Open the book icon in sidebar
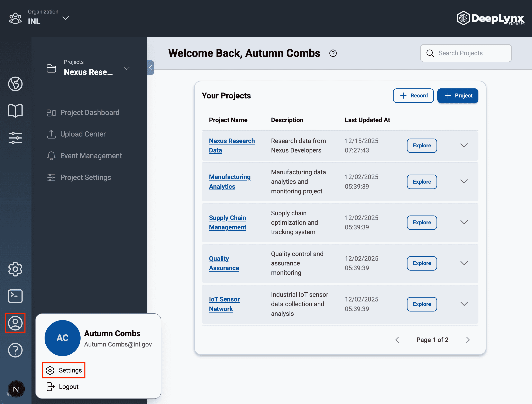This screenshot has width=532, height=404. coord(15,111)
